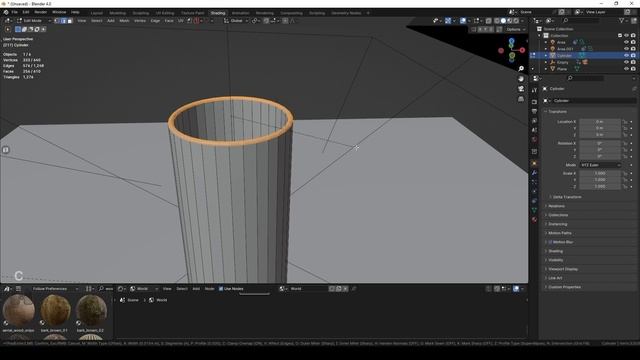Select face select mode icon
Image resolution: width=640 pixels, height=360 pixels.
pos(70,20)
